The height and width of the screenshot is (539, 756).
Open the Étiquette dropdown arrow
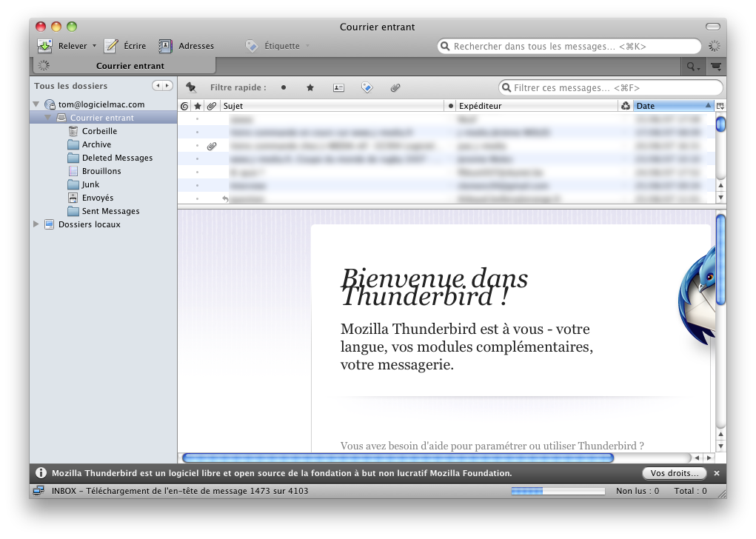tap(307, 46)
